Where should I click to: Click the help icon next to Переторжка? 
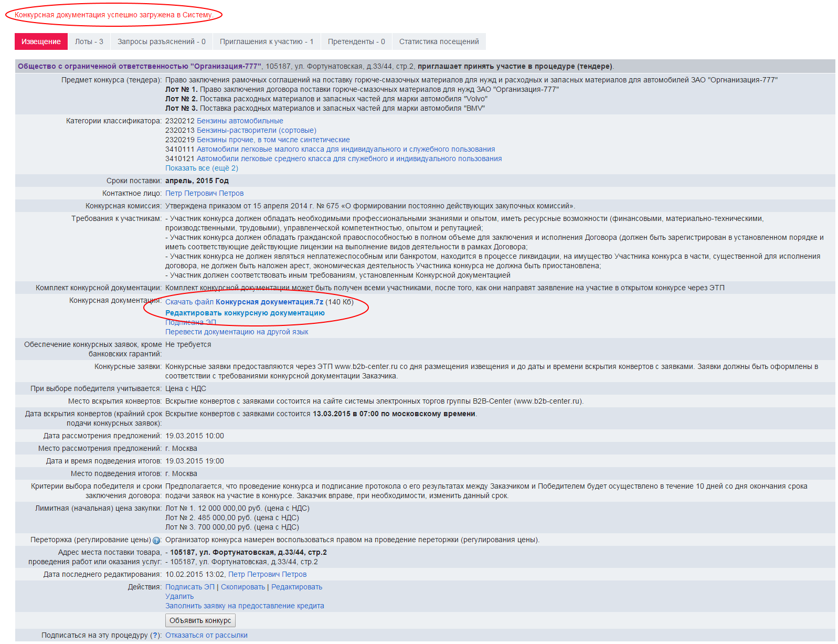[x=156, y=541]
